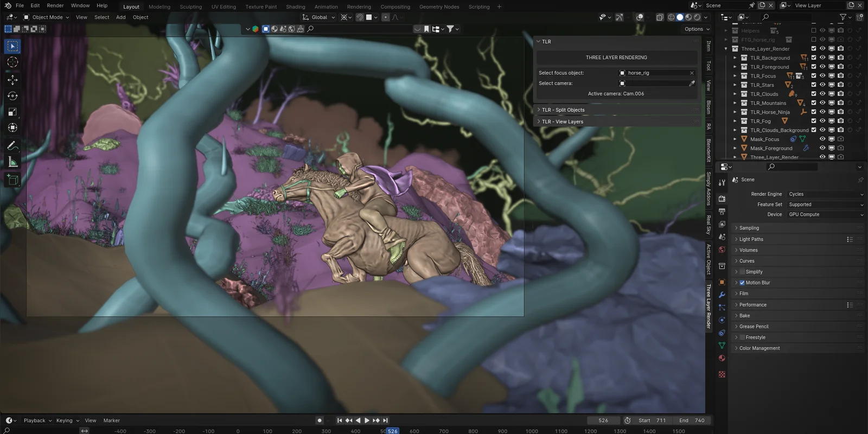The width and height of the screenshot is (868, 434).
Task: Open the outliner filter funnel
Action: 843,17
